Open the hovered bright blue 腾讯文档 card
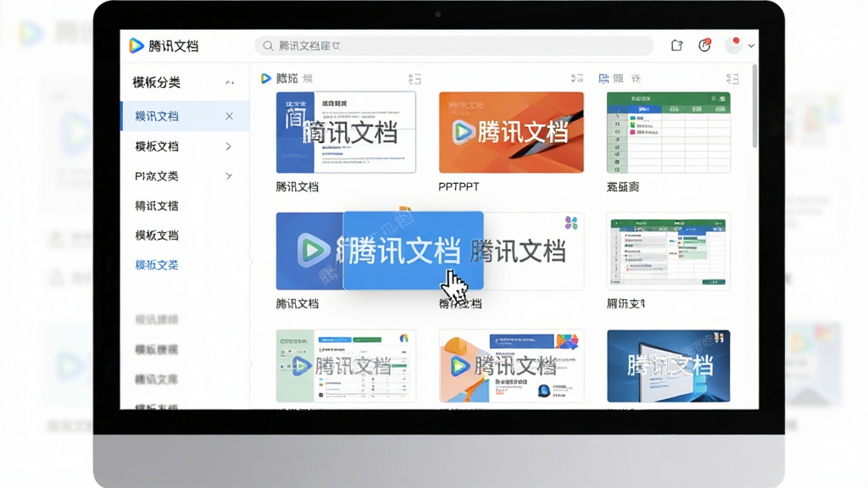The image size is (868, 488). click(x=413, y=251)
